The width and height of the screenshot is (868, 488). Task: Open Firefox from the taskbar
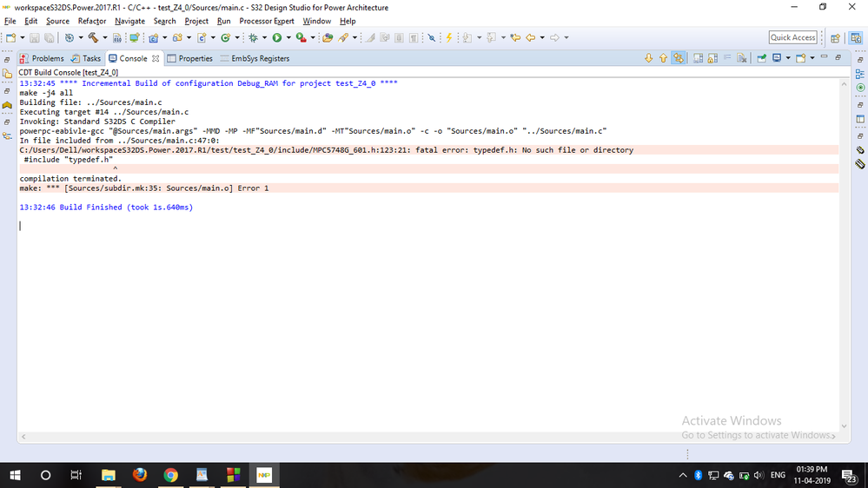[x=140, y=475]
